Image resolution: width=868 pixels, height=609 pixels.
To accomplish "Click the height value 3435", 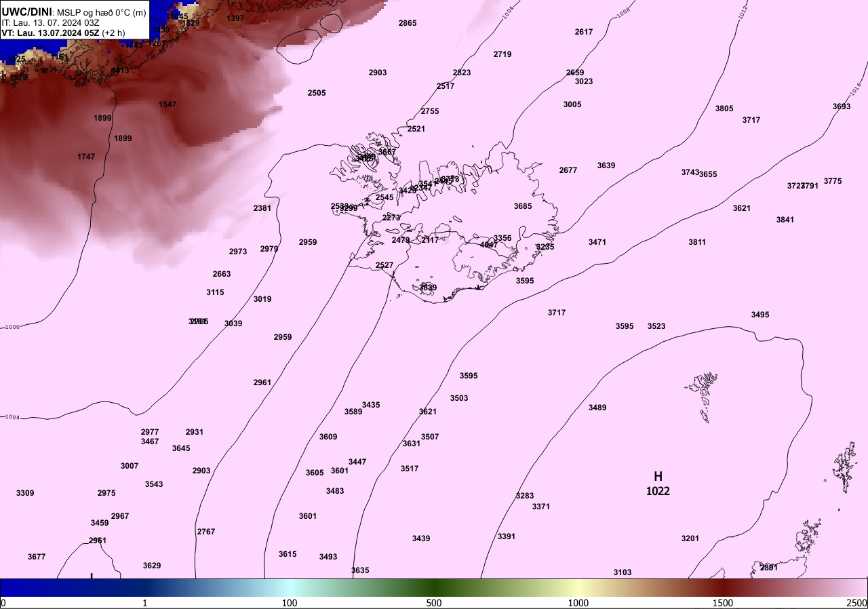I will 371,405.
